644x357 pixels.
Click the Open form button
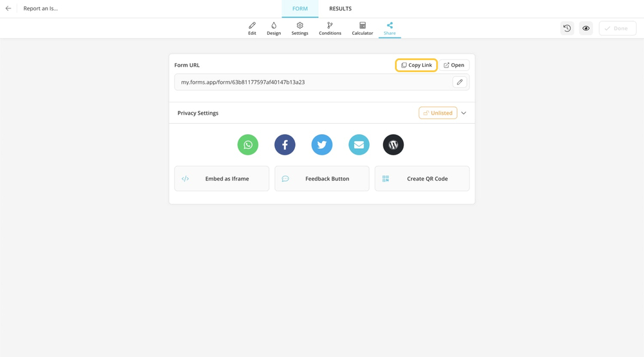click(454, 65)
